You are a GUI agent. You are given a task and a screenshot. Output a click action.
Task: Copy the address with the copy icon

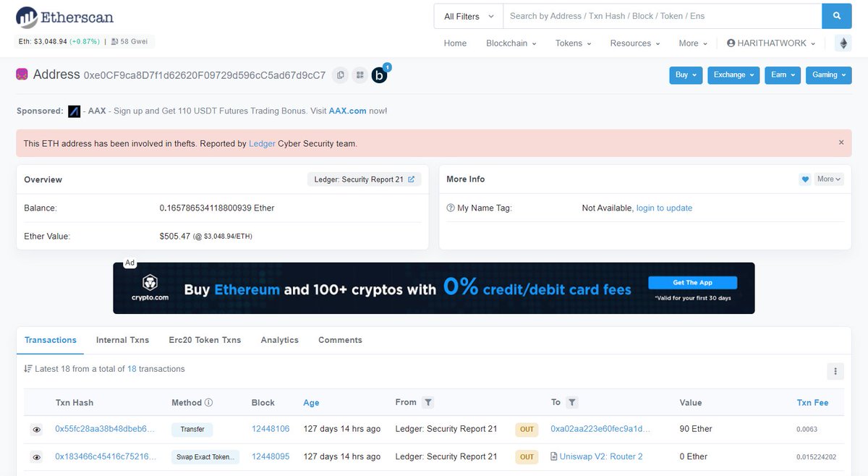pyautogui.click(x=340, y=75)
